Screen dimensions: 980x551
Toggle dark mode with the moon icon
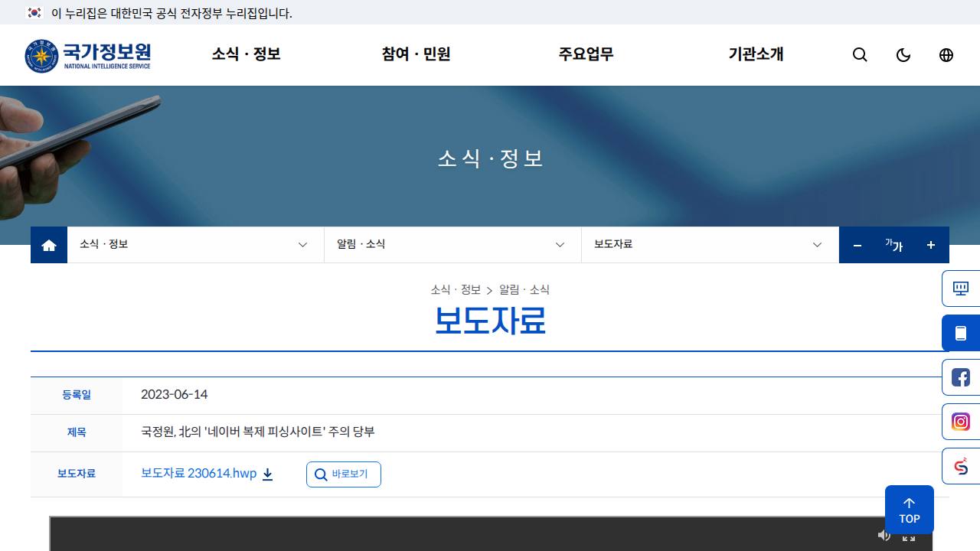(903, 55)
